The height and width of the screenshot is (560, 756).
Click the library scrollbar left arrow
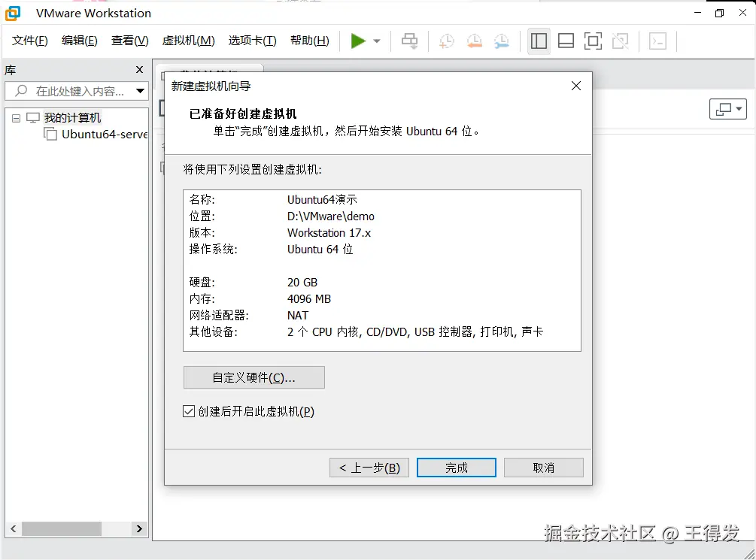[13, 528]
